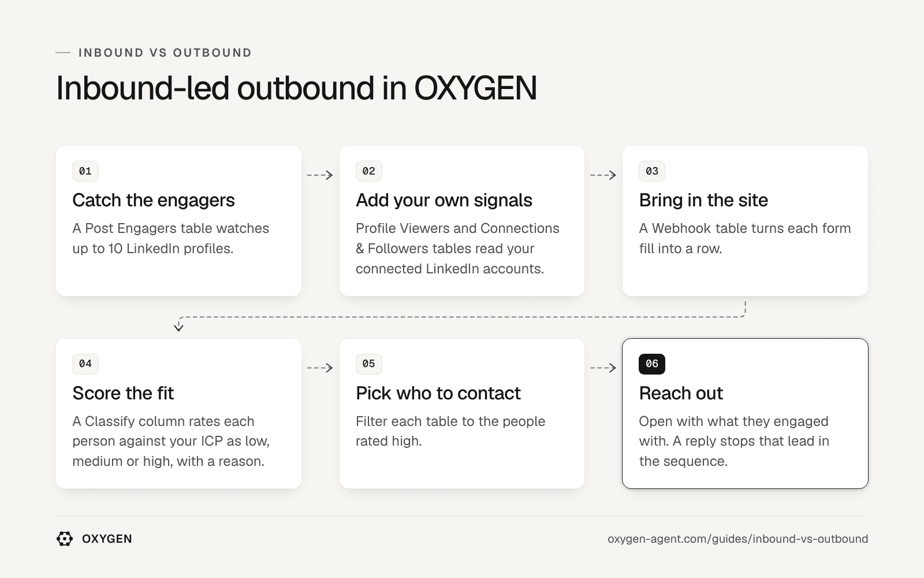The height and width of the screenshot is (578, 924).
Task: Click the 'Filter each table' description text
Action: (450, 431)
